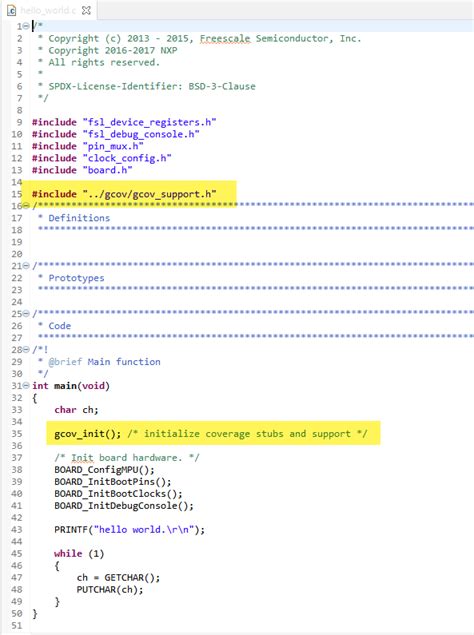Click 'int main(void)' function signature

tap(71, 386)
